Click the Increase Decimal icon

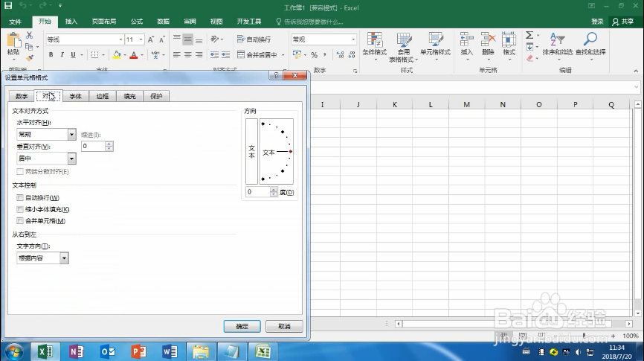(x=340, y=54)
